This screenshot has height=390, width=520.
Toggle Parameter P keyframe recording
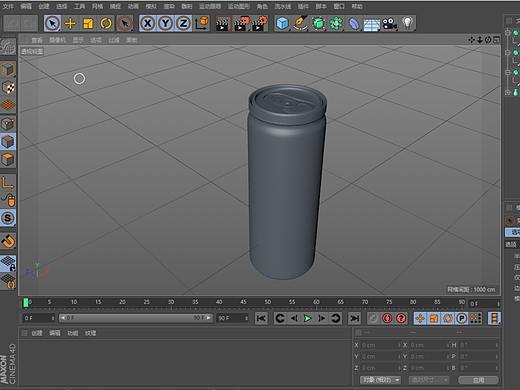pos(462,318)
